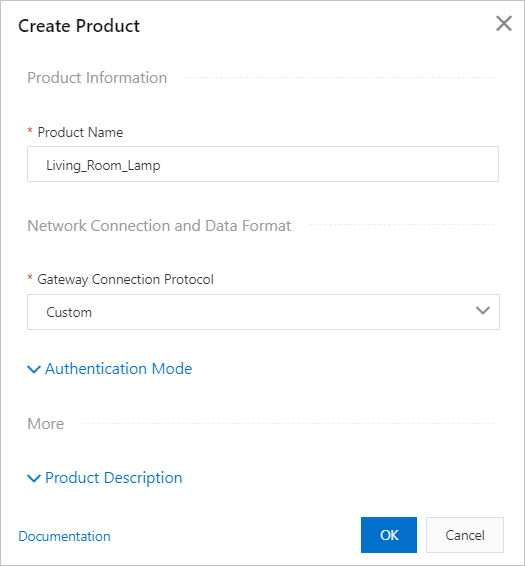Open the Documentation link

(x=64, y=536)
